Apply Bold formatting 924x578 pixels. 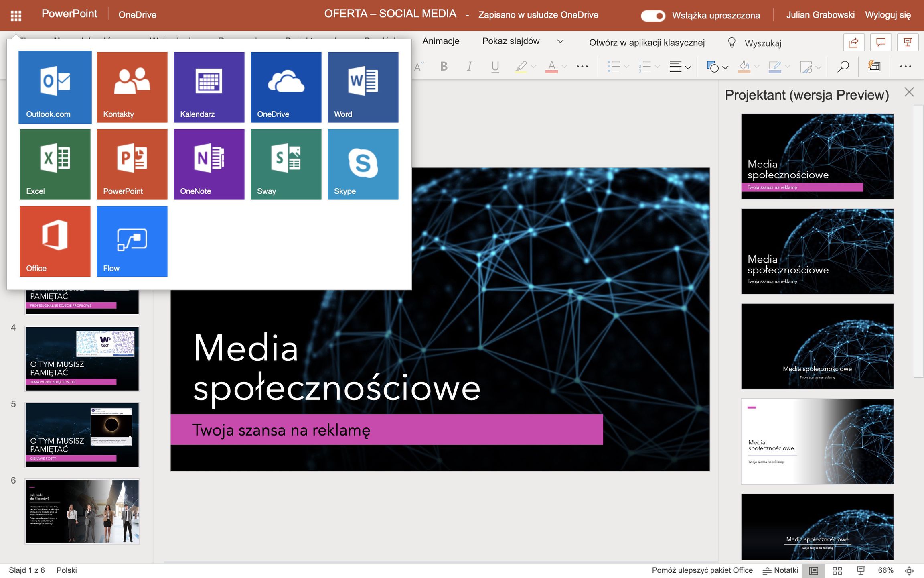pos(444,66)
